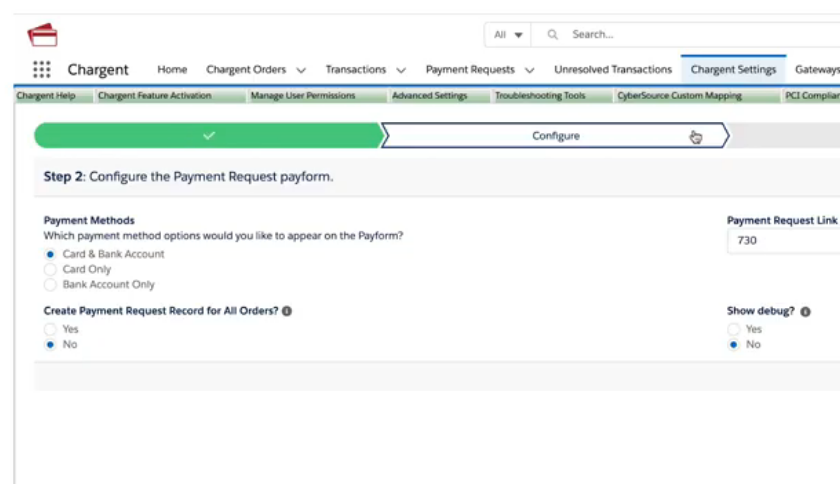Screen dimensions: 840x484
Task: Click the Configure step in progress path
Action: 555,136
